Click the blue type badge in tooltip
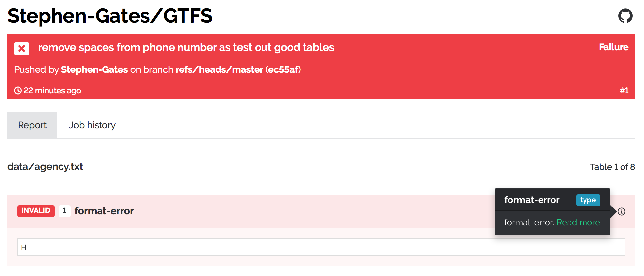 [588, 200]
